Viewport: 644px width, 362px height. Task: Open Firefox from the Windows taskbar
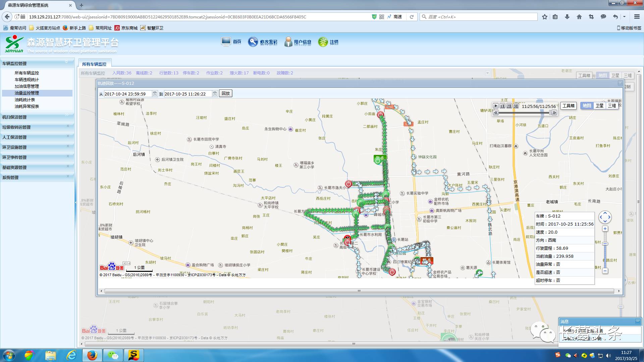point(92,355)
